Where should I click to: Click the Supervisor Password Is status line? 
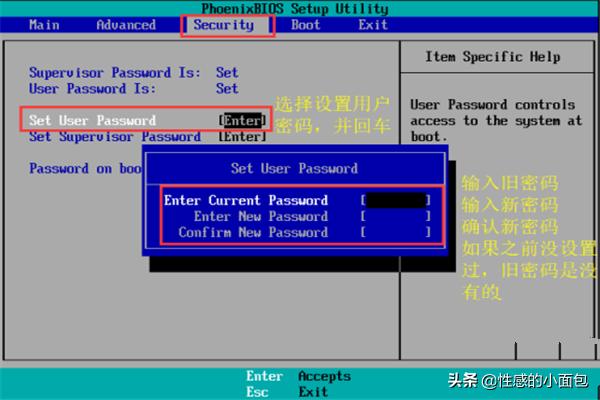click(x=133, y=72)
